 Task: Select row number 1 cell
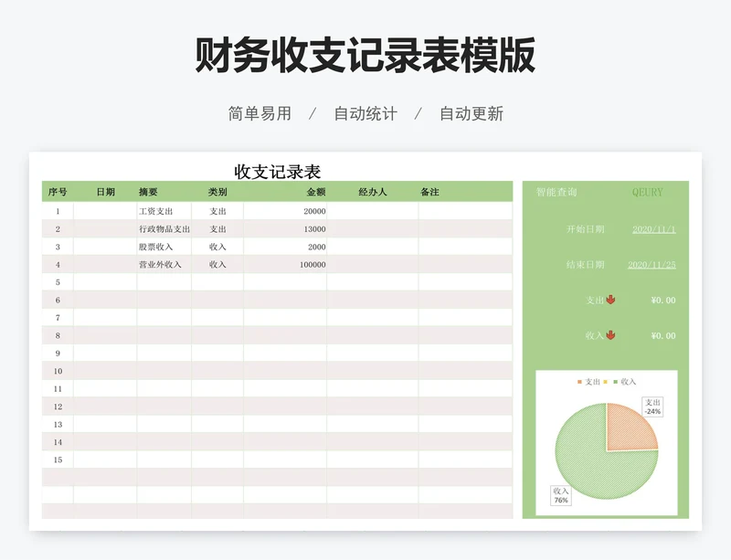58,211
